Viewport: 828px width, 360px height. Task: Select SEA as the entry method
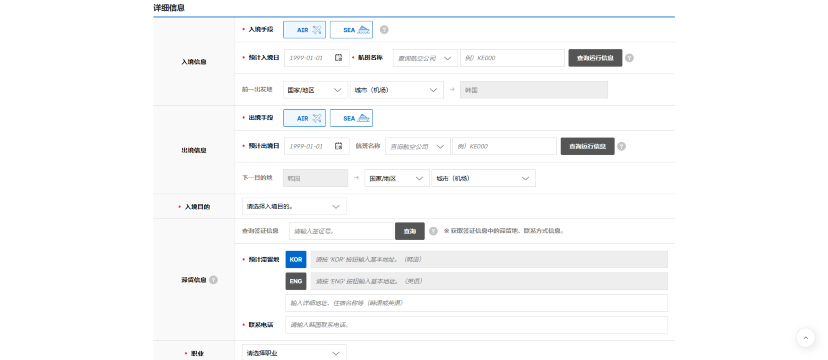pos(351,30)
